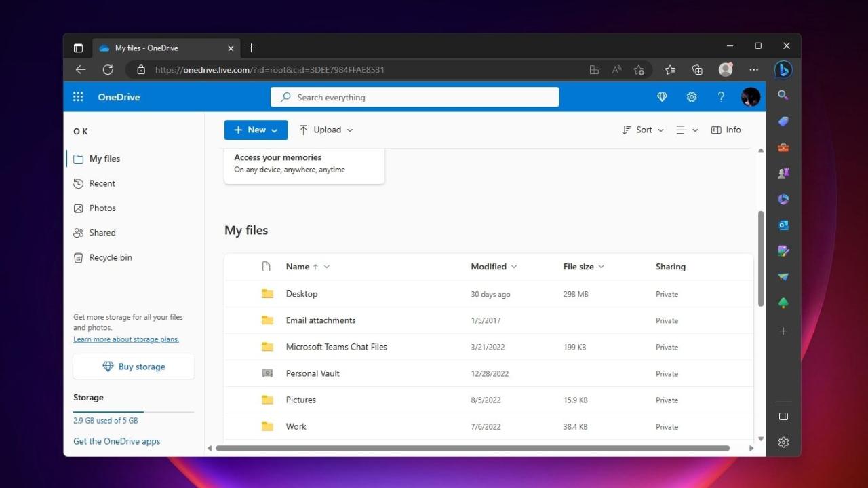Close the My files - OneDrive tab
Image resolution: width=868 pixels, height=488 pixels.
(x=231, y=48)
